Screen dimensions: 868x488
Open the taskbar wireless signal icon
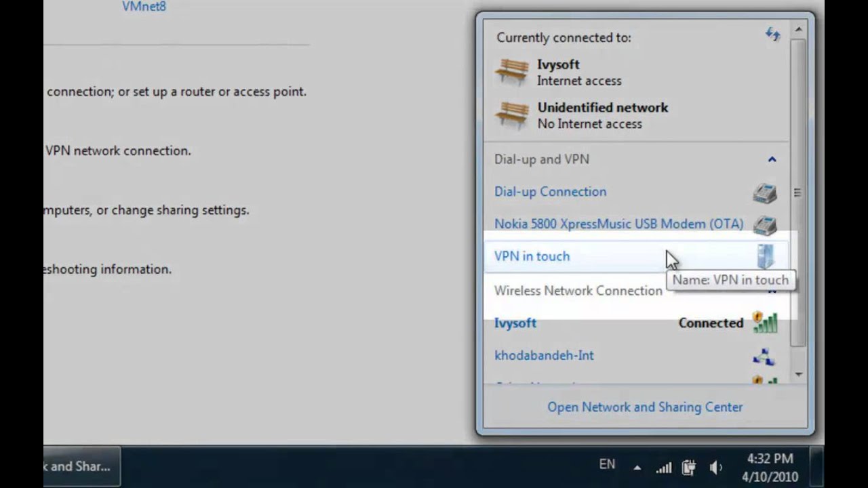pyautogui.click(x=663, y=467)
